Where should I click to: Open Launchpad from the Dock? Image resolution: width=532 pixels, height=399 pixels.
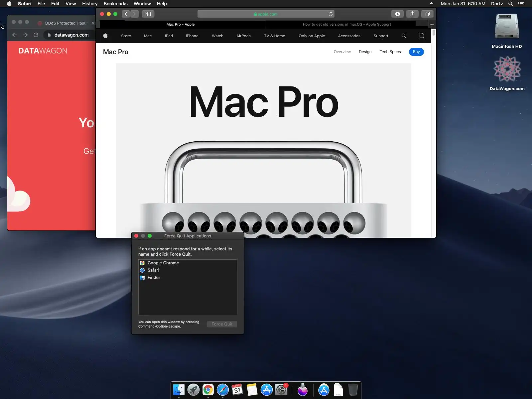194,390
